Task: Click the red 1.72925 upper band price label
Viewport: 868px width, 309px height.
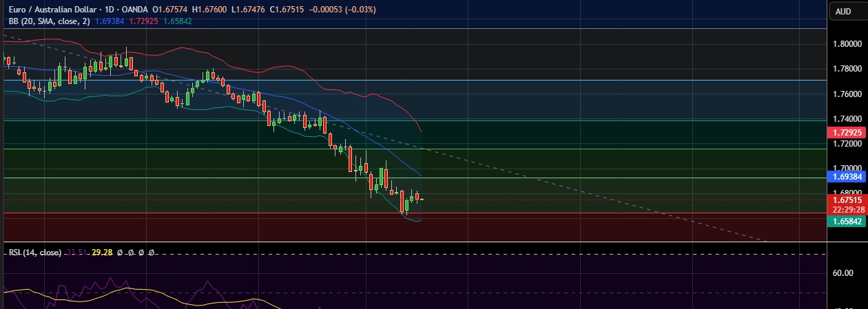Action: (x=848, y=131)
